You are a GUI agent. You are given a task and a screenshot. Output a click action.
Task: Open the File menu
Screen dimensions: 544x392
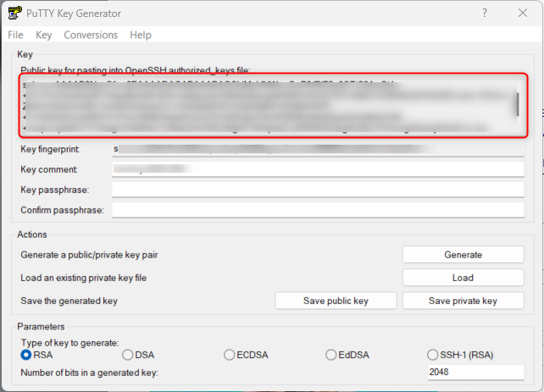point(15,35)
